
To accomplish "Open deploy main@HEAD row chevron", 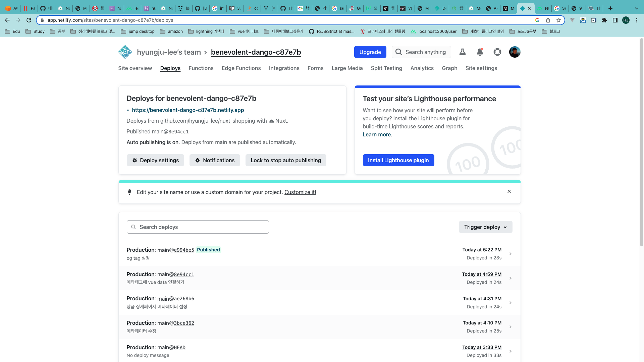I will pyautogui.click(x=511, y=351).
